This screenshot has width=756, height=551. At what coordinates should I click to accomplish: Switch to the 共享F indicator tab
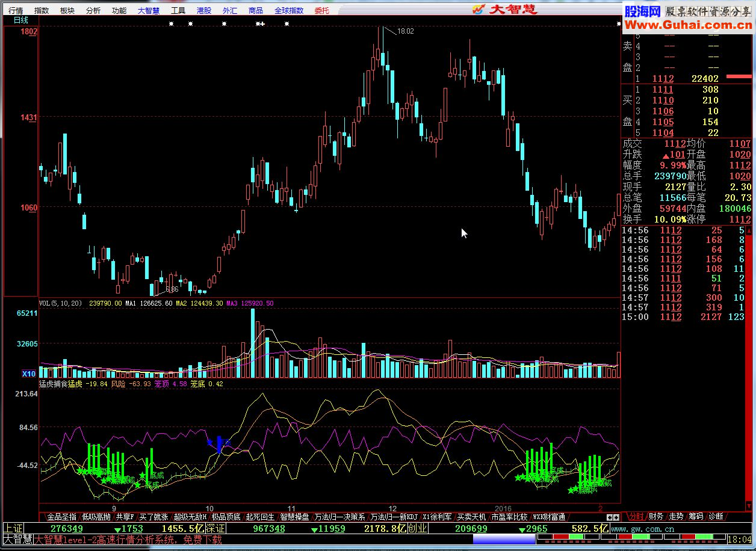(125, 517)
